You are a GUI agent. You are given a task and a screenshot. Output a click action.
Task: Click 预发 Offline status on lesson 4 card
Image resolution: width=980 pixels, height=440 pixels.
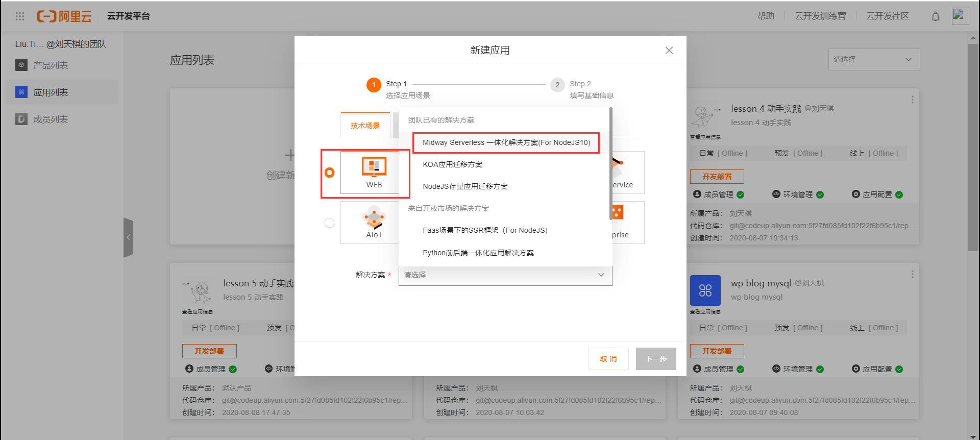798,153
